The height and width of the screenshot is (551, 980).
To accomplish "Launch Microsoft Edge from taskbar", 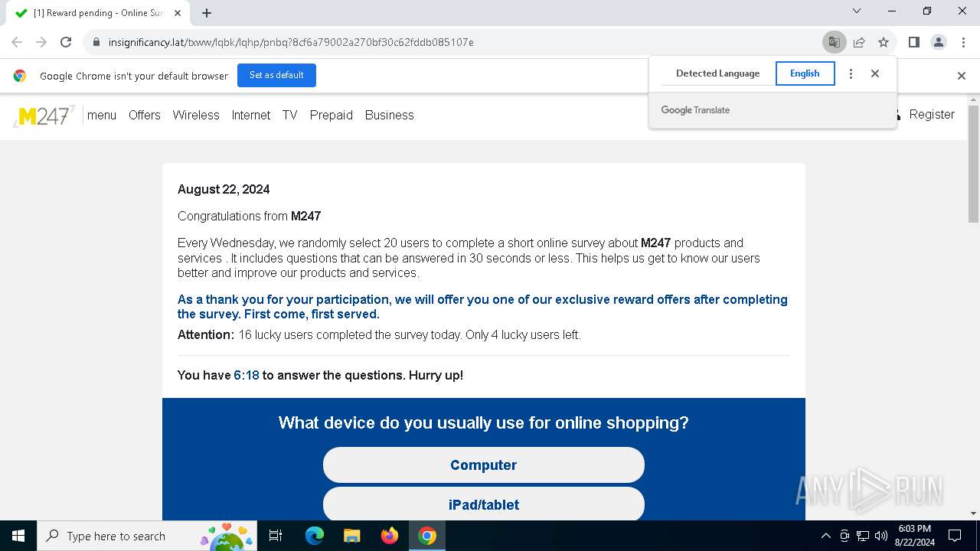I will click(x=315, y=536).
